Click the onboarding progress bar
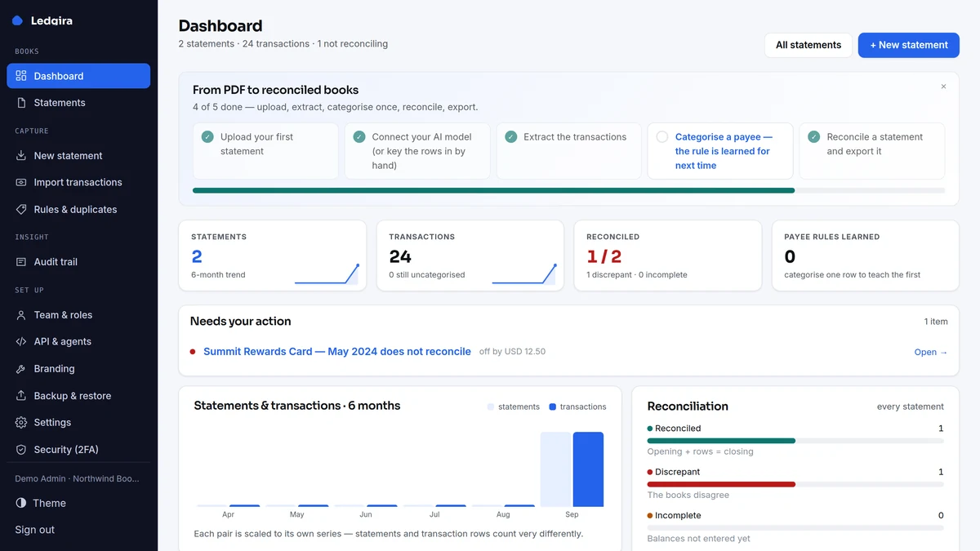Screen dimensions: 980x551 pos(569,190)
